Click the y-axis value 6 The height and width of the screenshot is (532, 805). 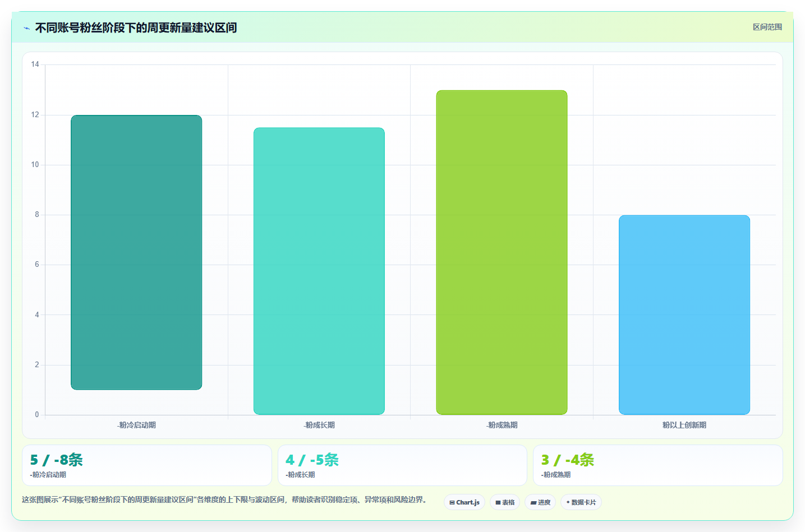(37, 265)
